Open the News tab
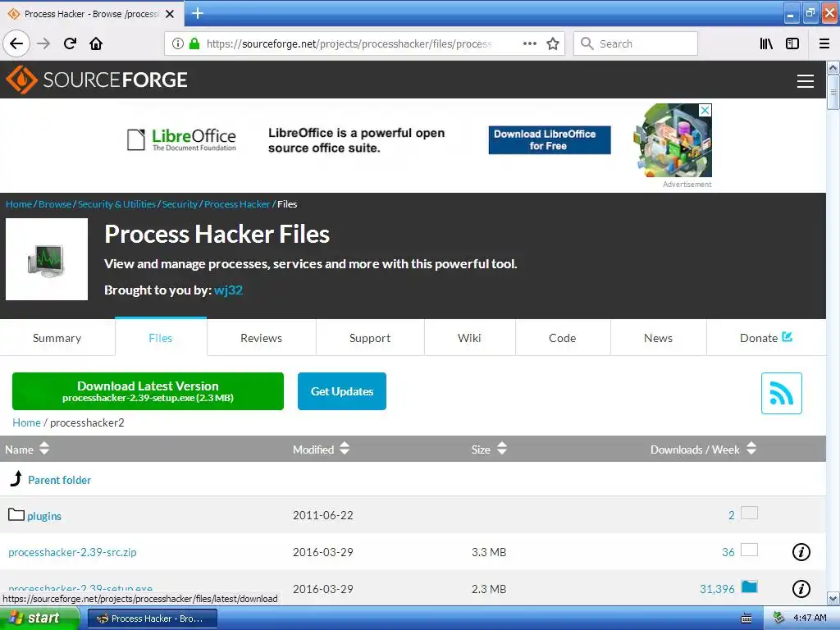Image resolution: width=840 pixels, height=630 pixels. (x=659, y=338)
